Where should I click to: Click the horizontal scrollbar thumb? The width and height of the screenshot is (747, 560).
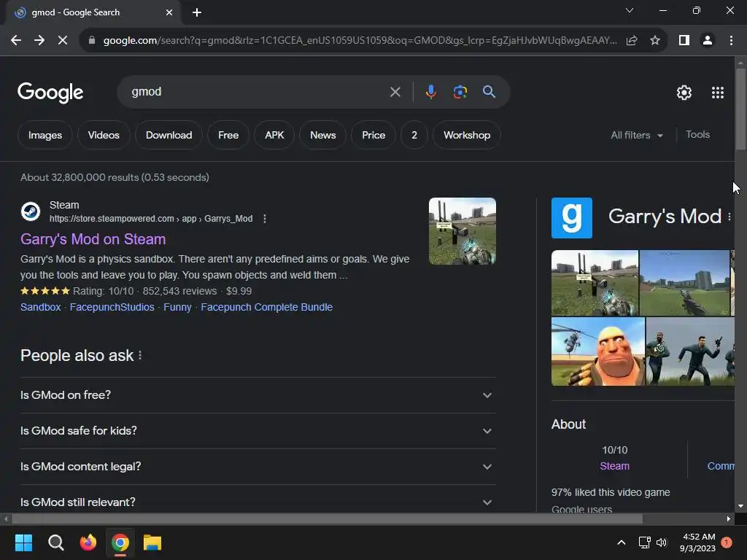[x=327, y=519]
